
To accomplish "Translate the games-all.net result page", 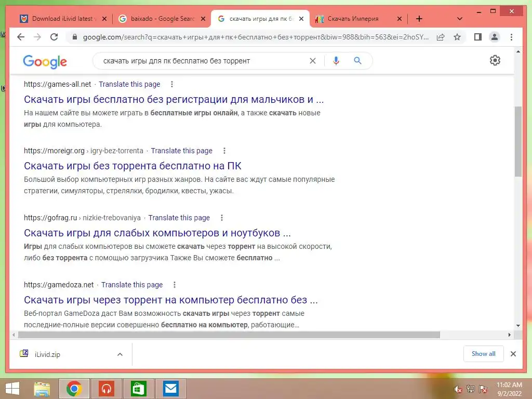I will pos(129,84).
